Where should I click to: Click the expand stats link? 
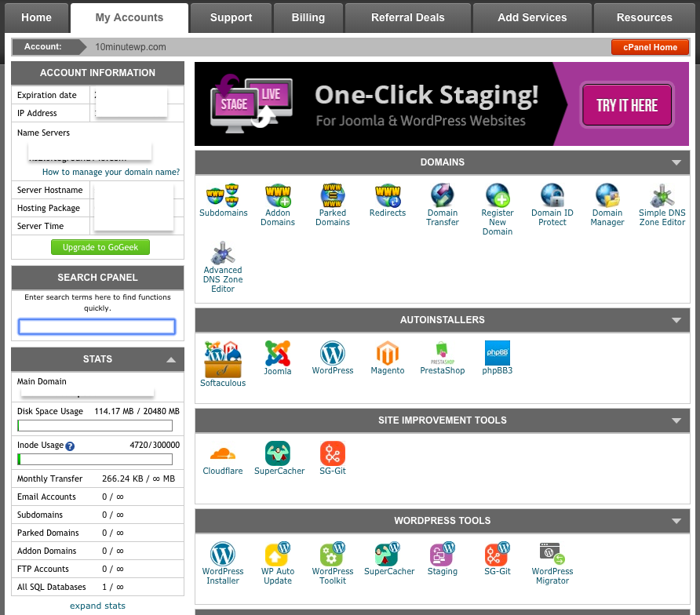coord(97,606)
